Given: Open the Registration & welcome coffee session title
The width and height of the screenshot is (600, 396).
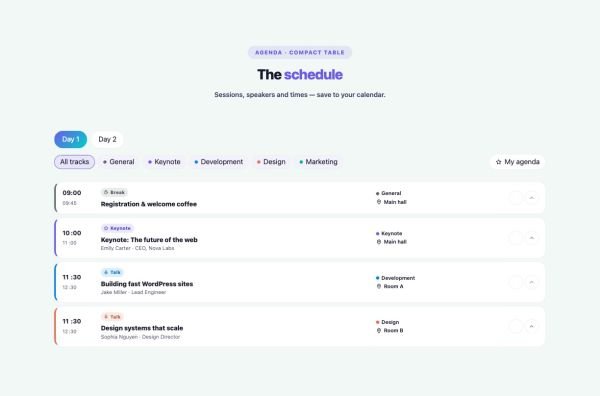Looking at the screenshot, I should (149, 204).
